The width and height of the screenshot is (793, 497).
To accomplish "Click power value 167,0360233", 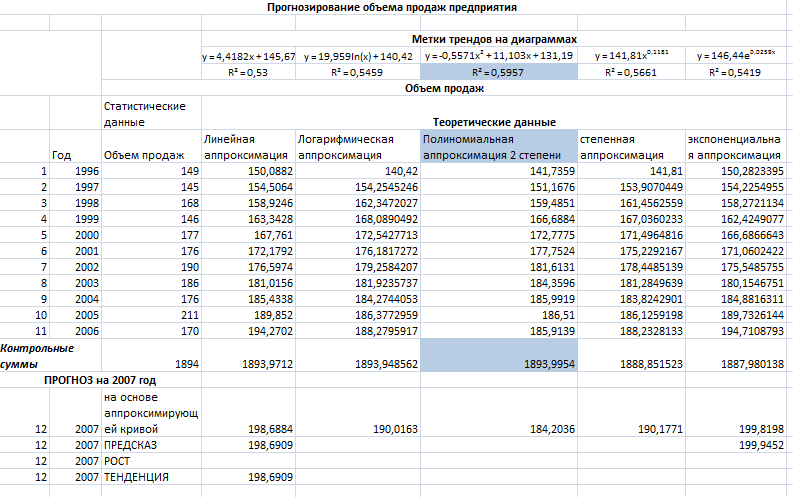I will click(x=651, y=219).
